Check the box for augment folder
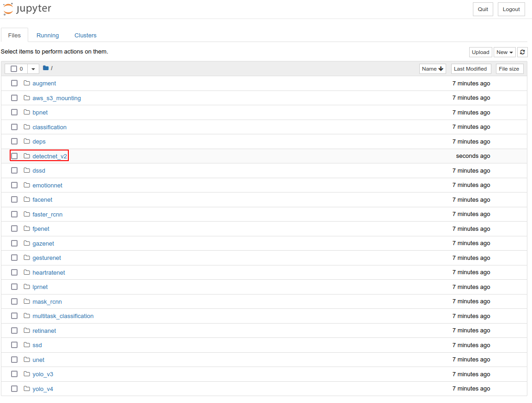 tap(14, 83)
